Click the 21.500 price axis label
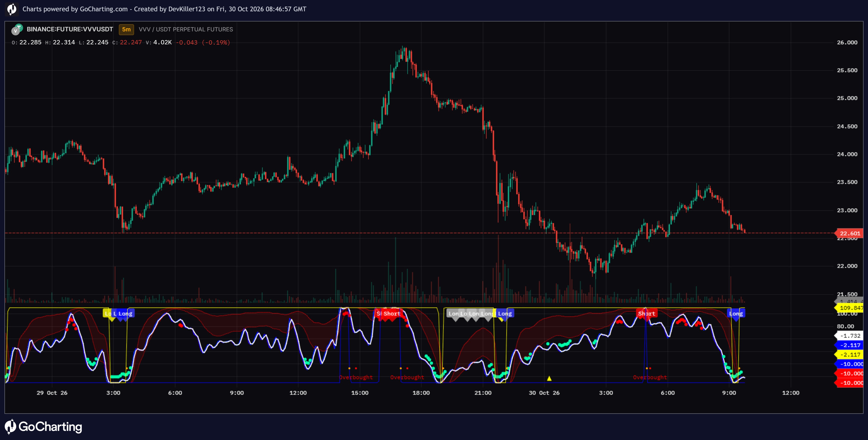The image size is (868, 440). [x=847, y=294]
